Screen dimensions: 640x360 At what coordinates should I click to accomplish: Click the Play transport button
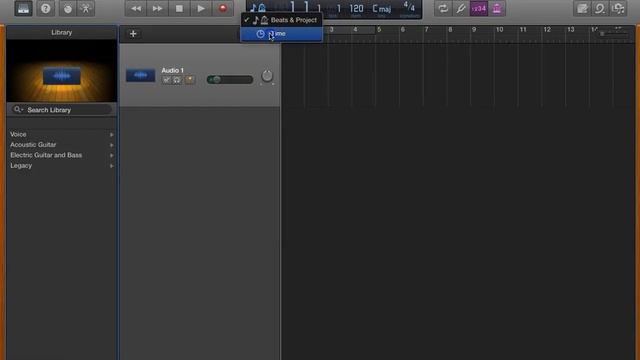(x=201, y=9)
